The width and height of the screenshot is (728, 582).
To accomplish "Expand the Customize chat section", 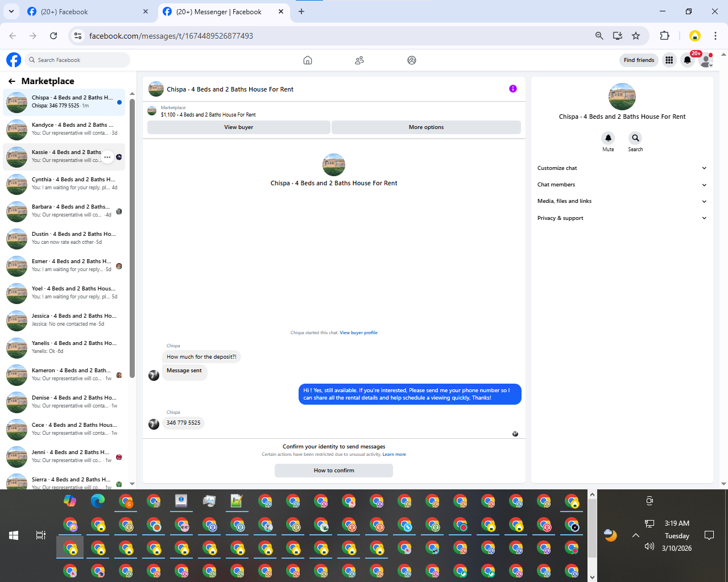I will [x=622, y=168].
